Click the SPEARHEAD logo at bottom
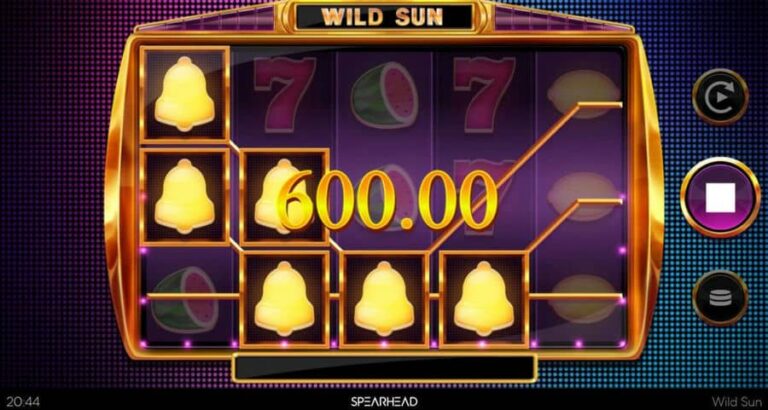 point(384,402)
